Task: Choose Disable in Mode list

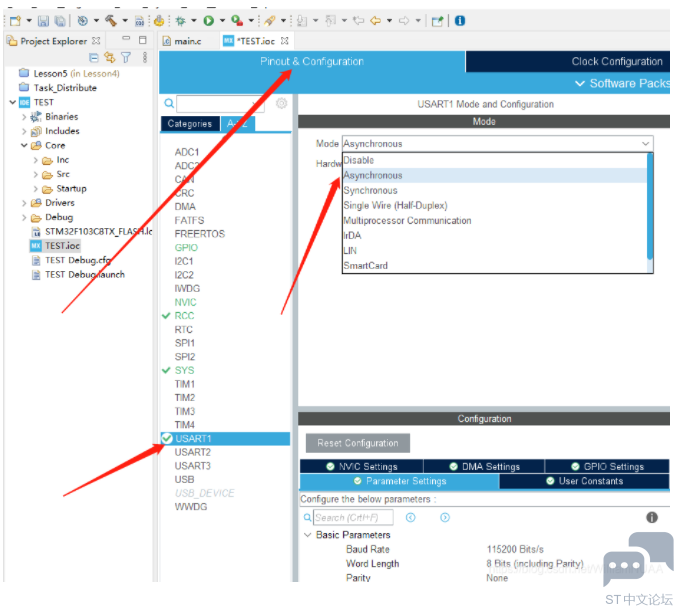Action: point(495,160)
